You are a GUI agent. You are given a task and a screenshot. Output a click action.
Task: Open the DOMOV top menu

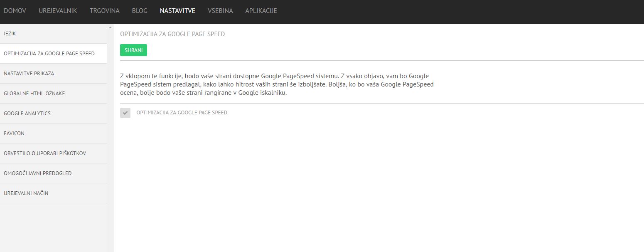click(15, 11)
